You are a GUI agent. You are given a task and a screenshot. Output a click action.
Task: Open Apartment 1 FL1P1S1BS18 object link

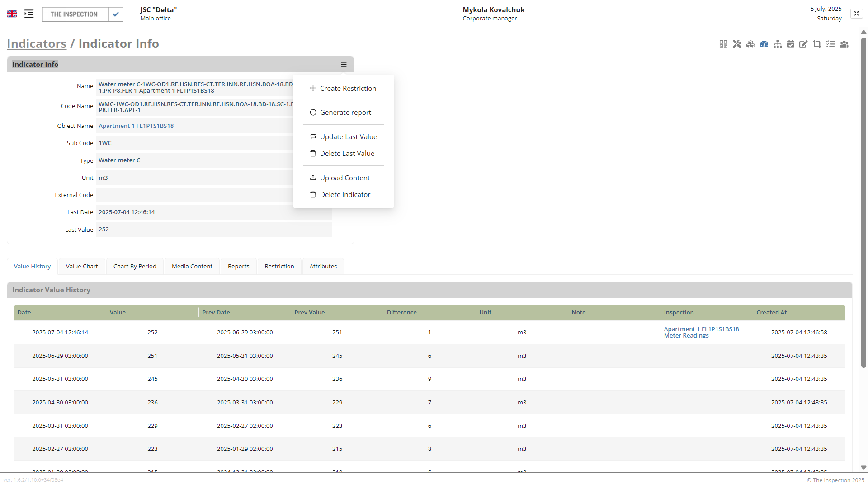click(x=136, y=126)
